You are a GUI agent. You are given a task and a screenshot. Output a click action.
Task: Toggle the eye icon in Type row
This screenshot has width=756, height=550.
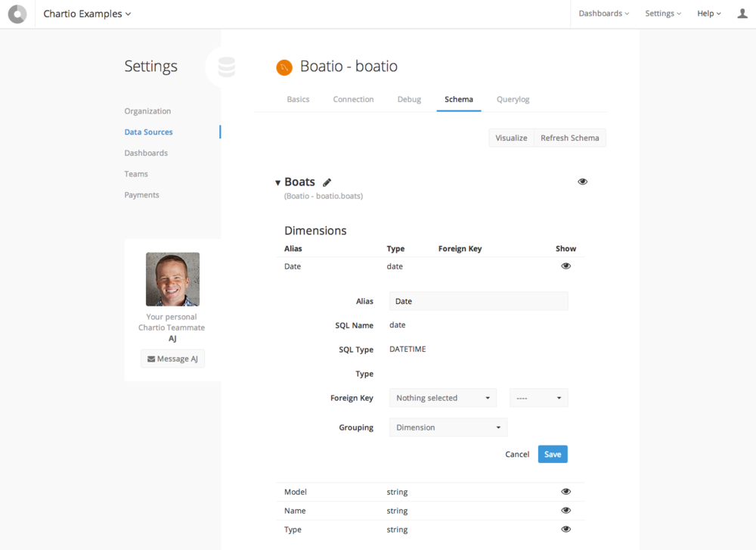566,530
